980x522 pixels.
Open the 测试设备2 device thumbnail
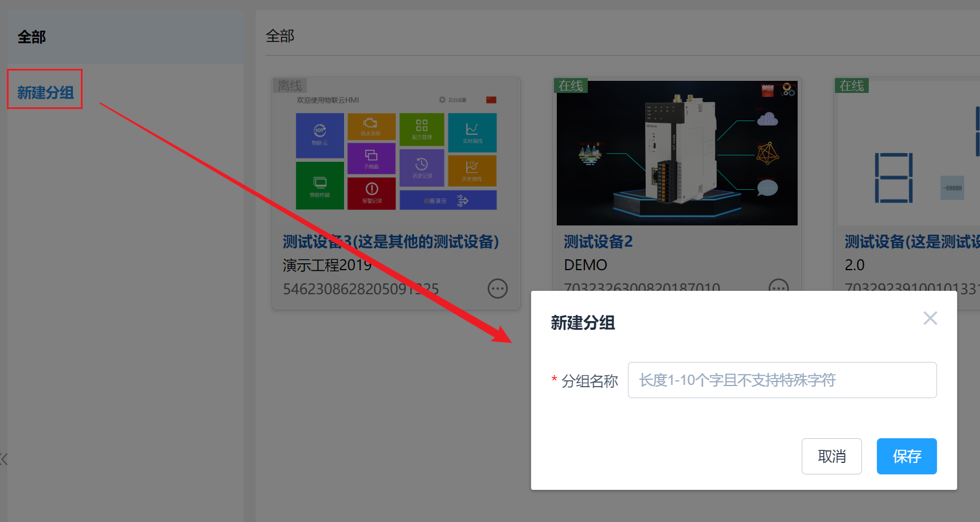pyautogui.click(x=677, y=153)
